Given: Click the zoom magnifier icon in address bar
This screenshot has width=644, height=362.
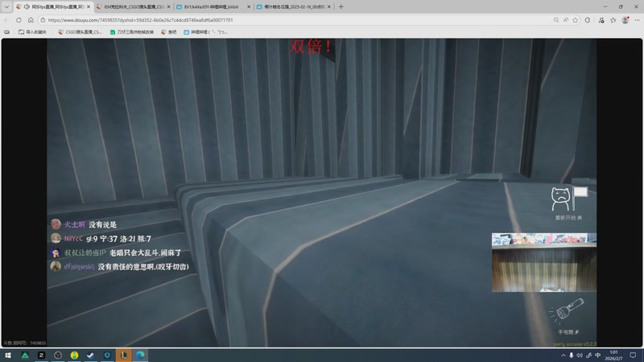Looking at the screenshot, I should 556,19.
